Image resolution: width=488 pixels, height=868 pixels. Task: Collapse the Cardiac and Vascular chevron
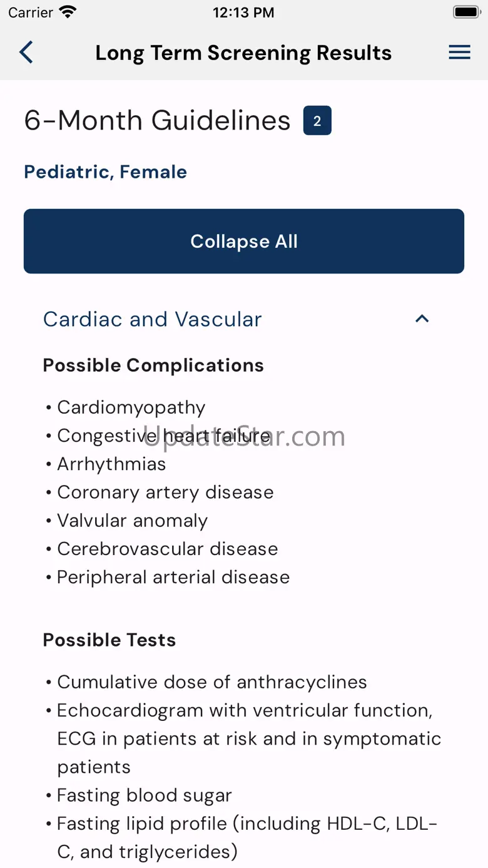422,319
